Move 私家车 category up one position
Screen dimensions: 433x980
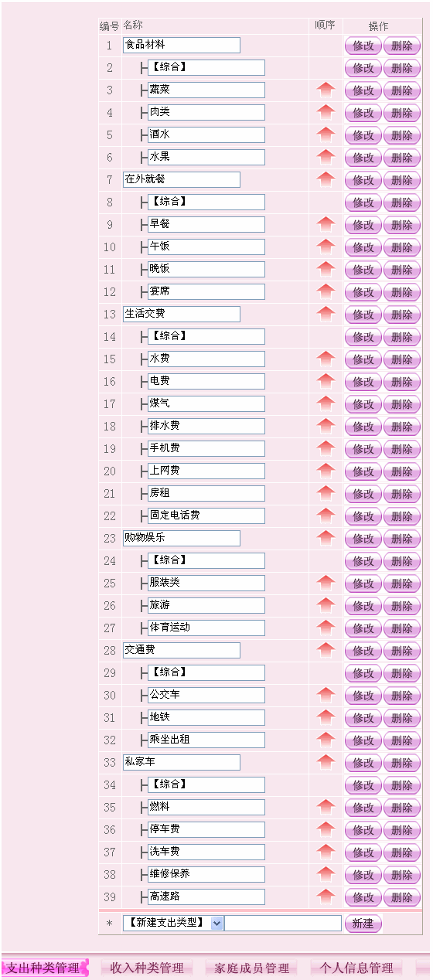pos(326,762)
